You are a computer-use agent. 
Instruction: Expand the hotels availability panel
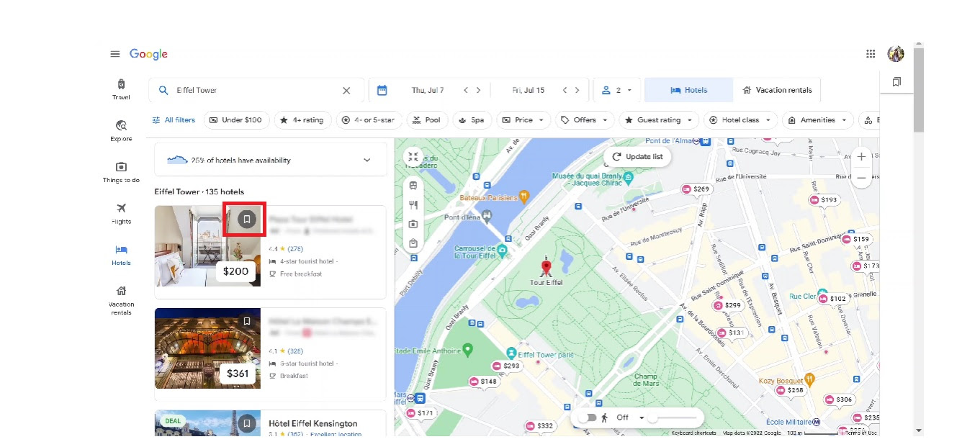pos(271,160)
